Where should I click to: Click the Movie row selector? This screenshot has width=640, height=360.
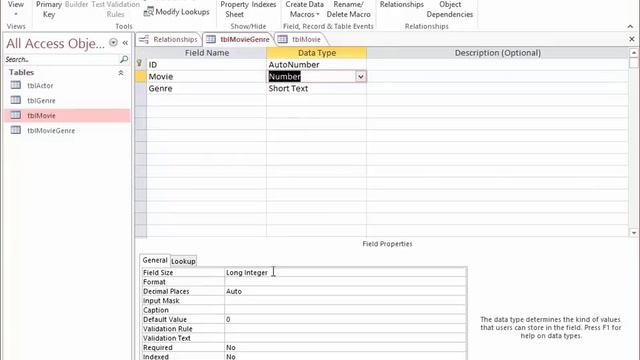tap(141, 76)
